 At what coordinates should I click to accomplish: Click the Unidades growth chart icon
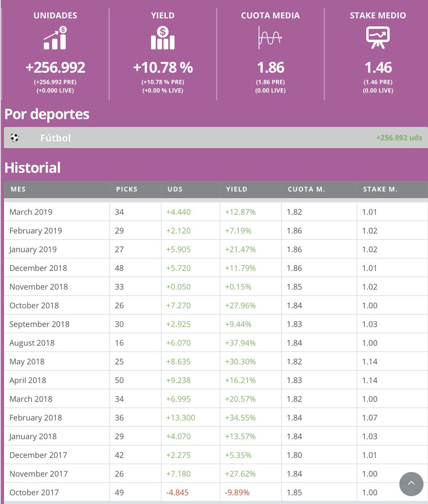55,38
